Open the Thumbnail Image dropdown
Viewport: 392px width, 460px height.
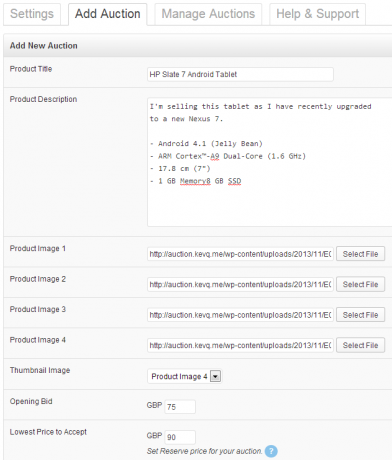point(185,376)
